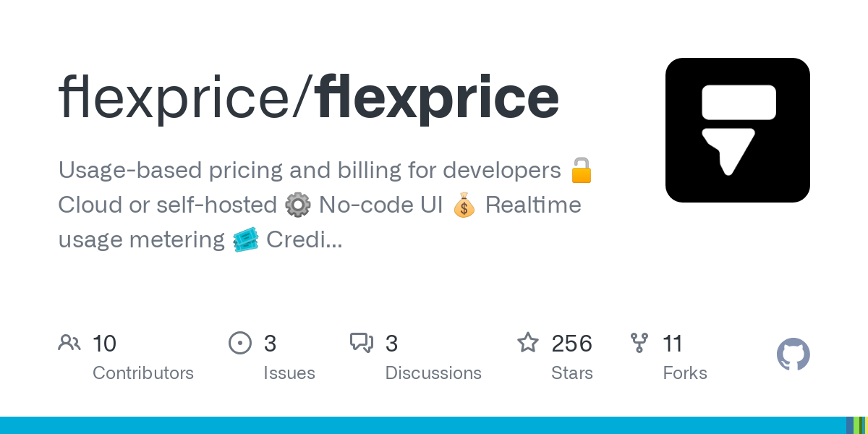Click the money bag emoji
The image size is (868, 434).
point(464,205)
